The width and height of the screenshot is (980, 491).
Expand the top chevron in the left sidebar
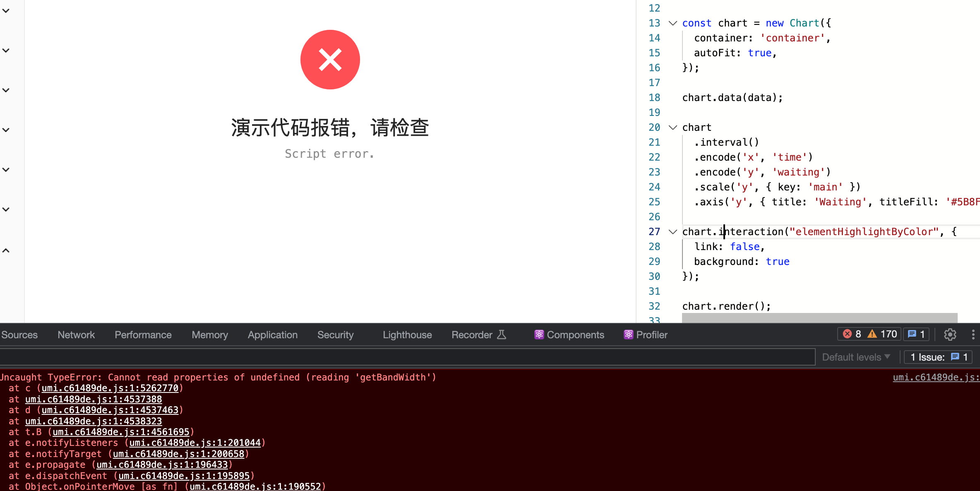point(5,10)
